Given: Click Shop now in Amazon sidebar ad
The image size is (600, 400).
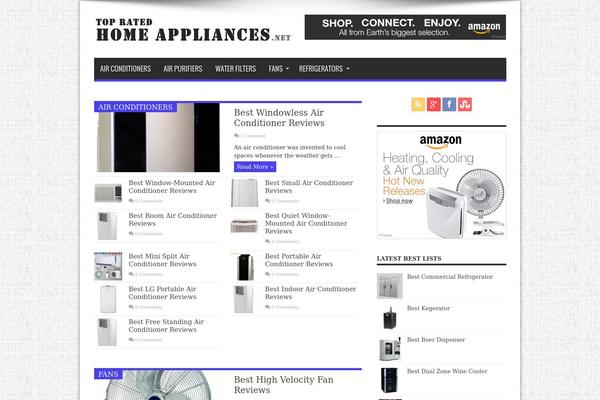Looking at the screenshot, I should point(399,201).
